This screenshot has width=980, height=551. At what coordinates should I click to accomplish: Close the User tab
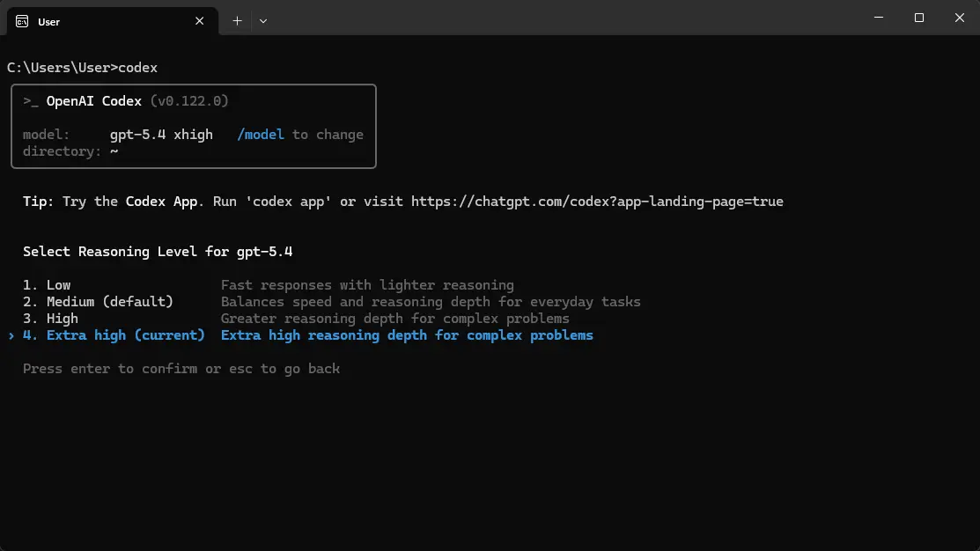(x=199, y=21)
